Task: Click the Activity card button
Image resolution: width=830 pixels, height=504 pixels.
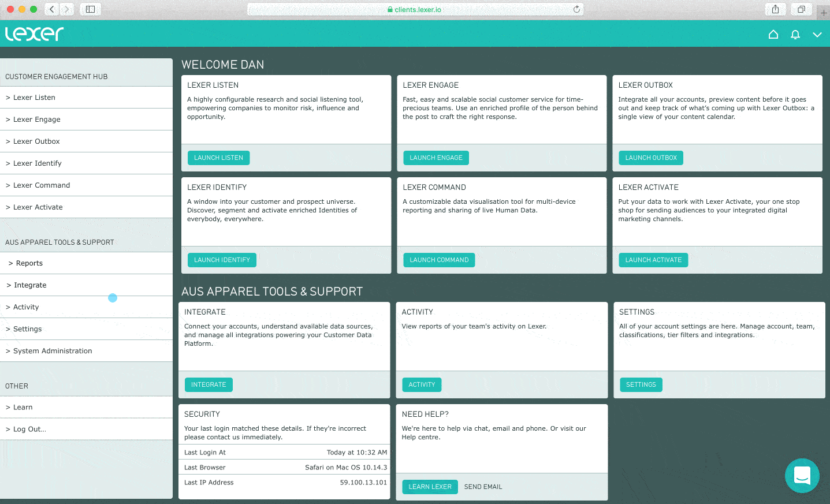Action: coord(422,384)
